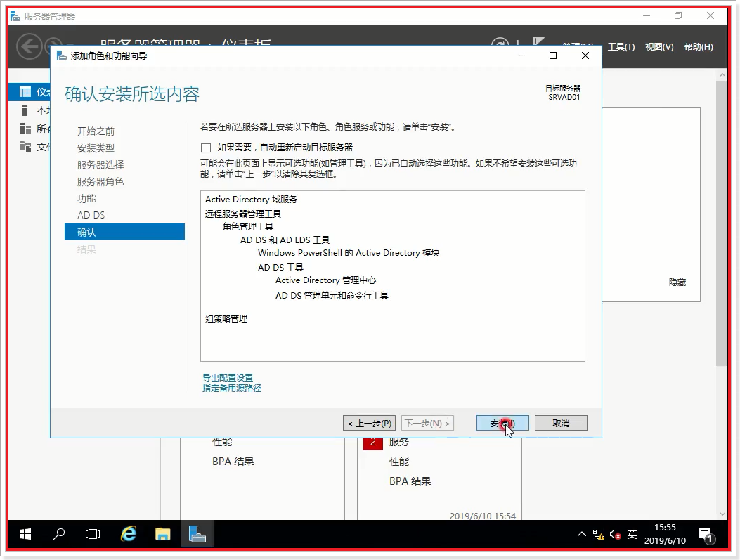The image size is (740, 560).
Task: Click the refresh icon in Server Manager header
Action: tap(500, 42)
